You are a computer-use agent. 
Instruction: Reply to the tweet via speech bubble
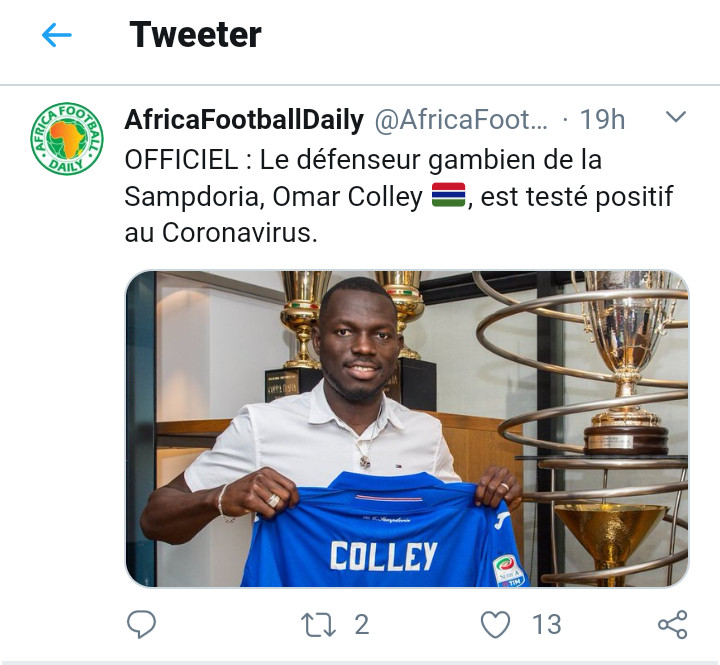pos(142,624)
